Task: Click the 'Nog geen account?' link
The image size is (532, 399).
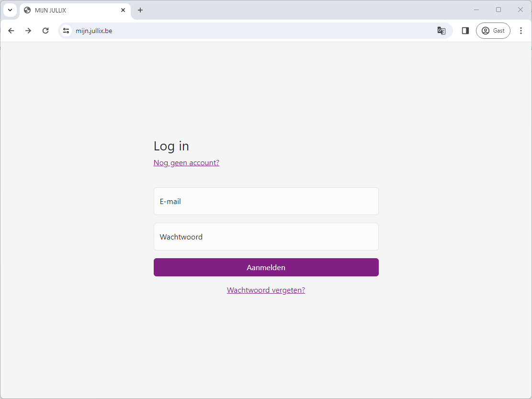Action: (x=186, y=163)
